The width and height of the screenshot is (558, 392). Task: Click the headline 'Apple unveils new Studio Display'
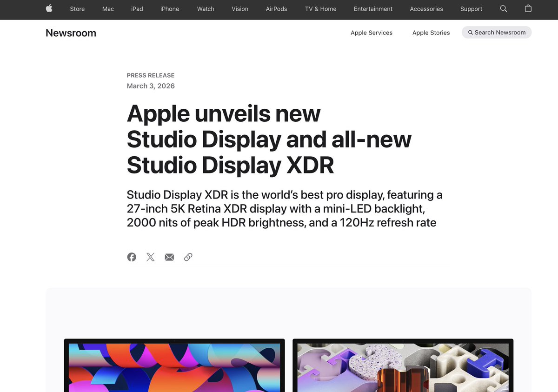(269, 140)
